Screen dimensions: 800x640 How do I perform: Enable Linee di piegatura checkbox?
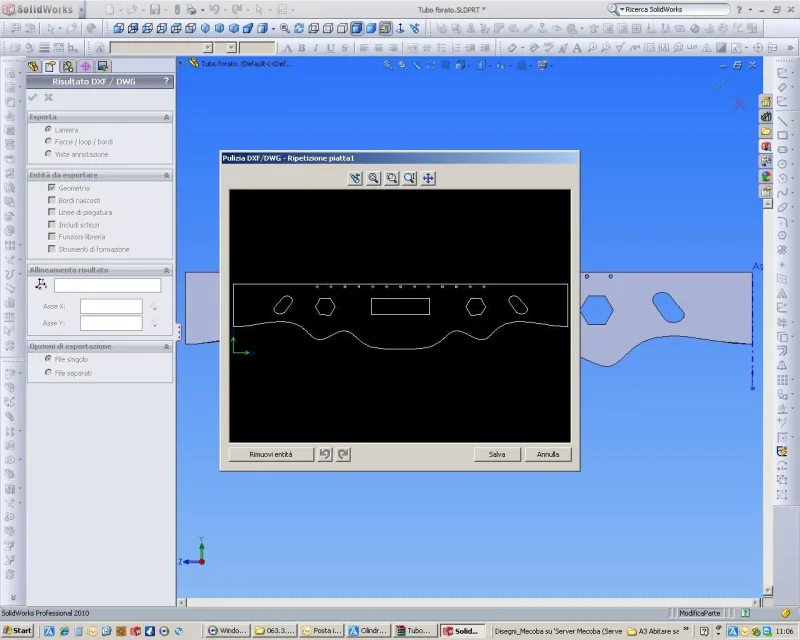click(52, 212)
